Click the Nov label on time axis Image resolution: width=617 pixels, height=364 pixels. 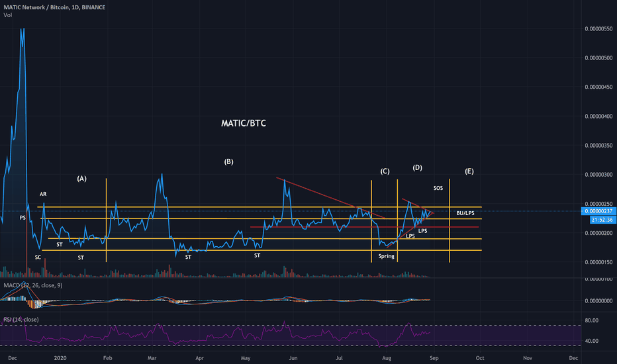click(x=528, y=358)
